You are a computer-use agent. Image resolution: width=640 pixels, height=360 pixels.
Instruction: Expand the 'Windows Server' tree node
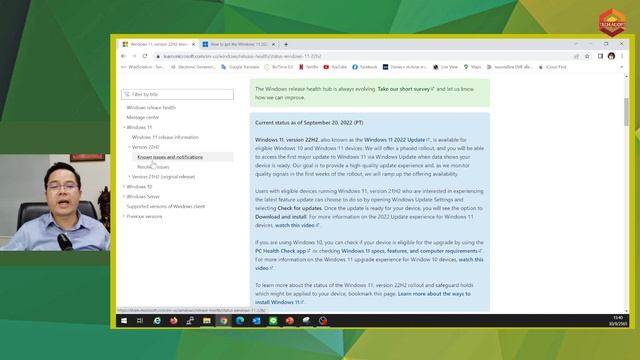coord(124,196)
